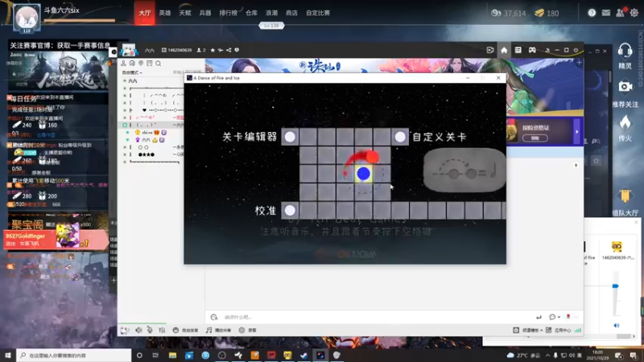Image resolution: width=644 pixels, height=362 pixels.
Task: Click the home icon in voice app
Action: (504, 50)
